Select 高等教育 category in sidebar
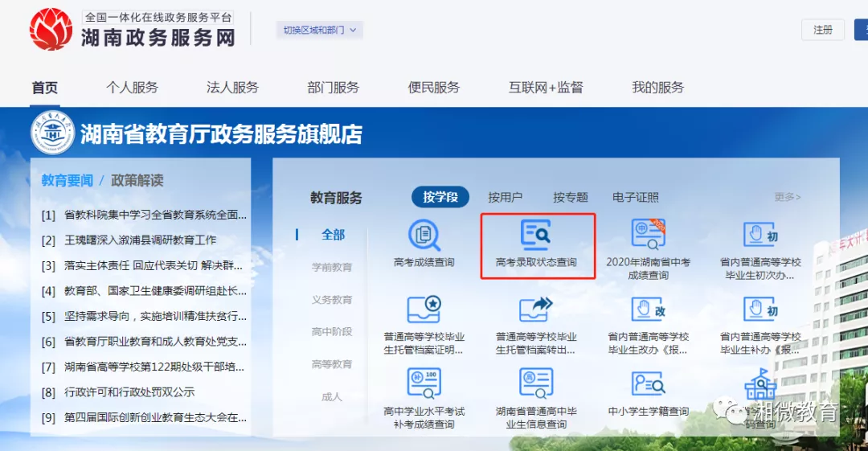 click(x=332, y=364)
